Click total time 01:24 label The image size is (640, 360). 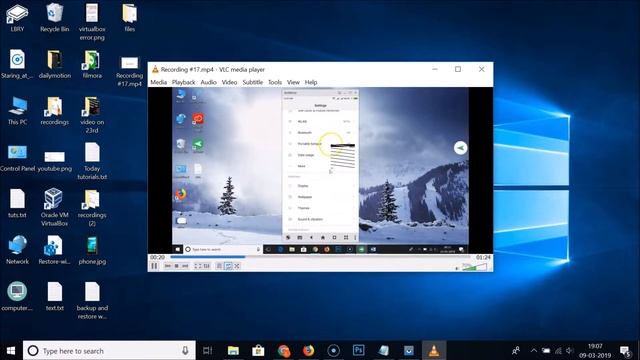pyautogui.click(x=483, y=257)
